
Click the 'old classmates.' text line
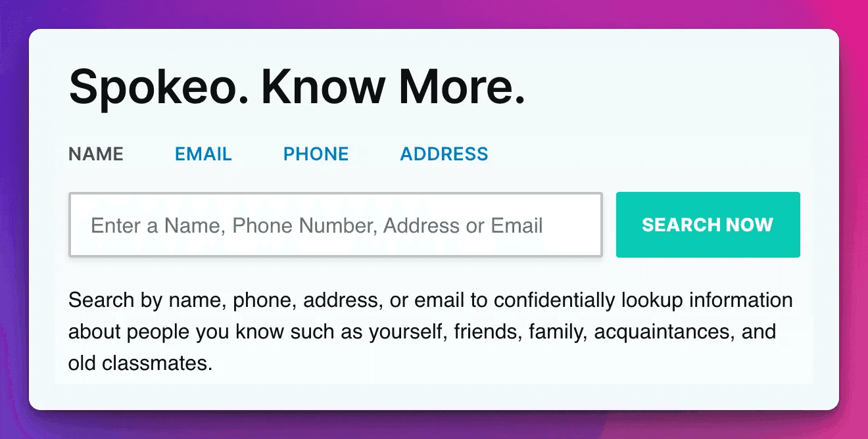click(140, 363)
